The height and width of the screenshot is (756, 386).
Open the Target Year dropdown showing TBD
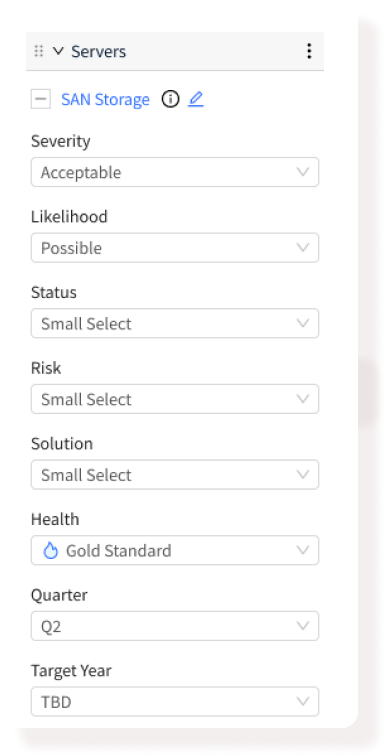175,702
